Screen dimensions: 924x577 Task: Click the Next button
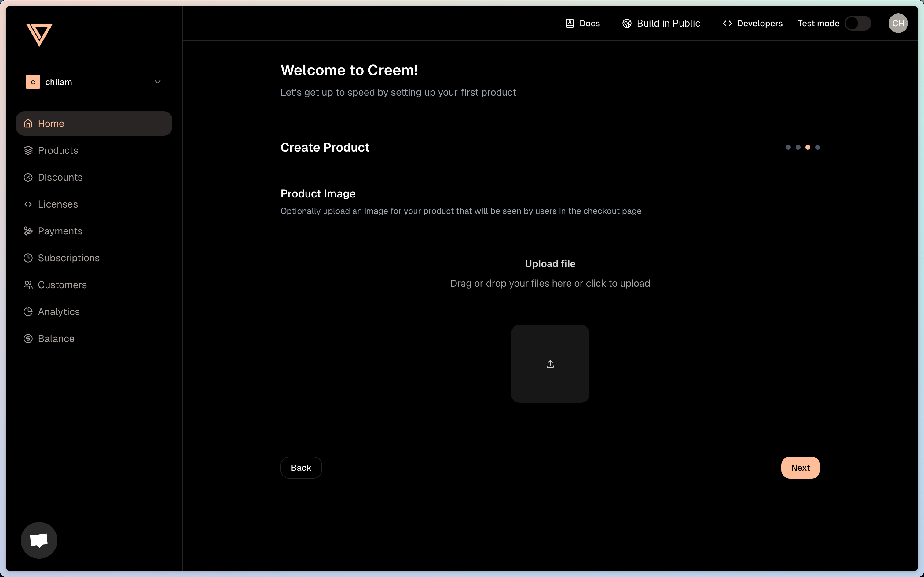(800, 468)
